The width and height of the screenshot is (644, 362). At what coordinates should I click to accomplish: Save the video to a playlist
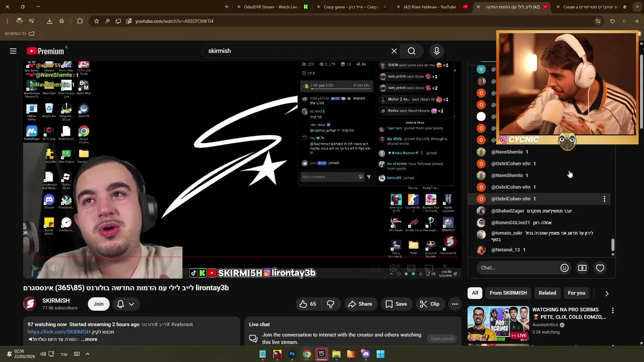(x=396, y=304)
